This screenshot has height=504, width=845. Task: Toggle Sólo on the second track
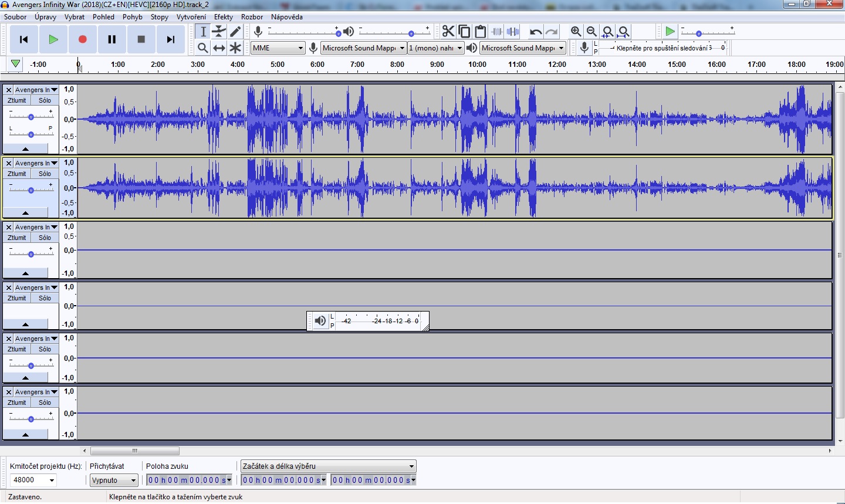pos(45,174)
